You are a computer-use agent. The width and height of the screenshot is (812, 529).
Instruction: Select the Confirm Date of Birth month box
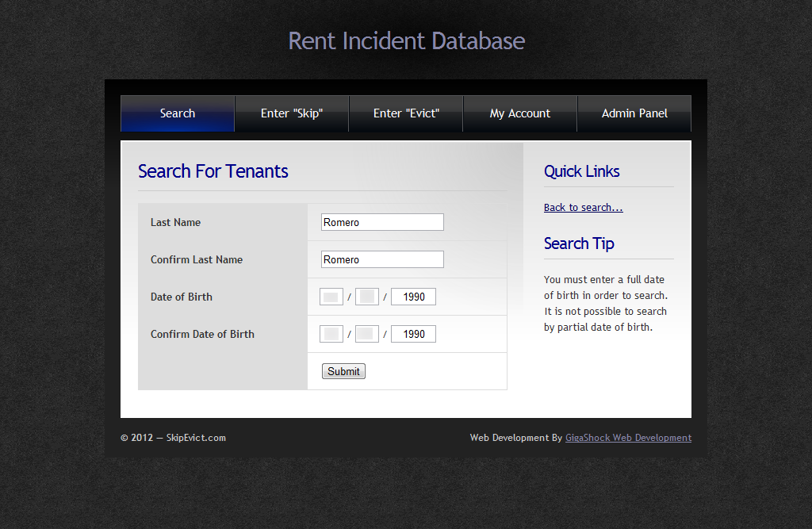pos(331,334)
